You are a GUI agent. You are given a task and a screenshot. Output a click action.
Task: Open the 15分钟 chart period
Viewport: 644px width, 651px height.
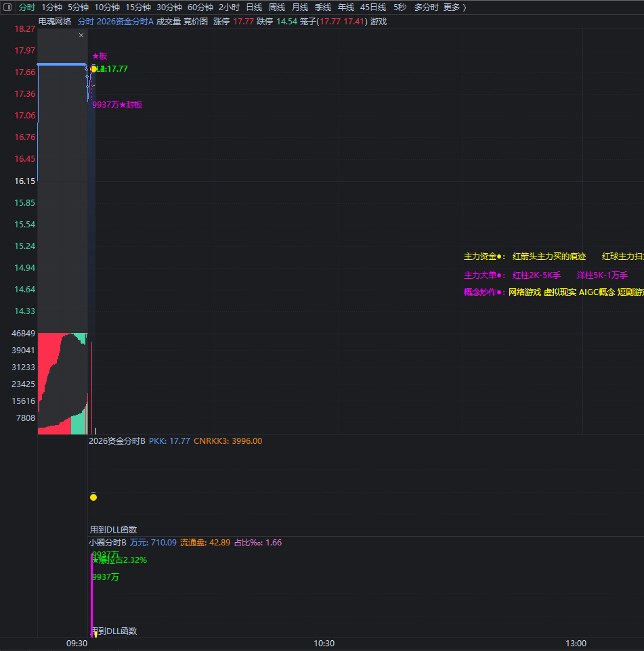tap(138, 7)
